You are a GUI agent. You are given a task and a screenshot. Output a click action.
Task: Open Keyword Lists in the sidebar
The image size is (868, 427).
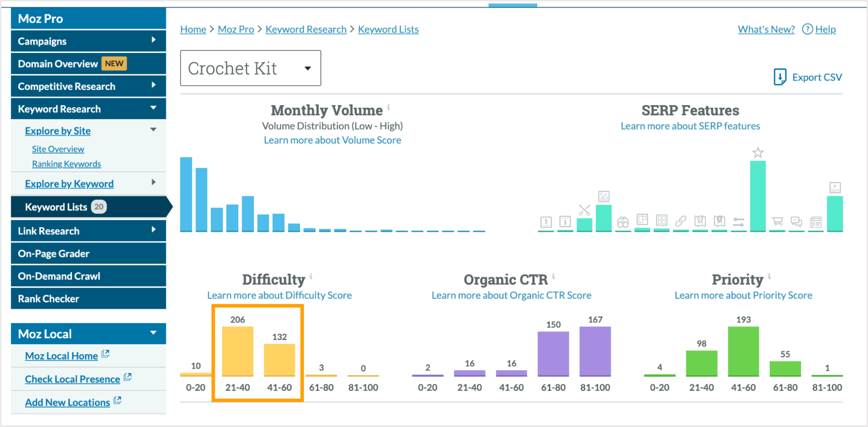click(x=56, y=207)
